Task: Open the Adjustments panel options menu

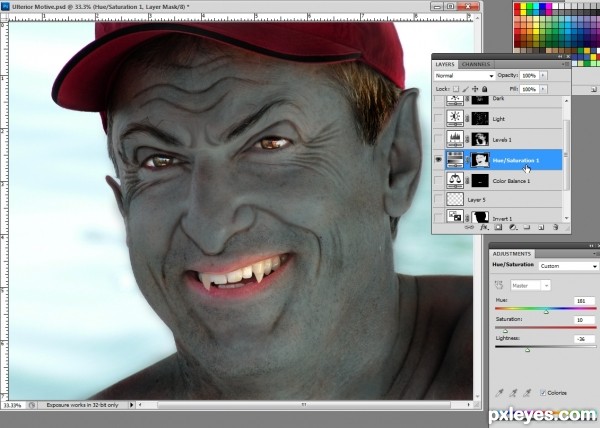Action: tap(596, 254)
